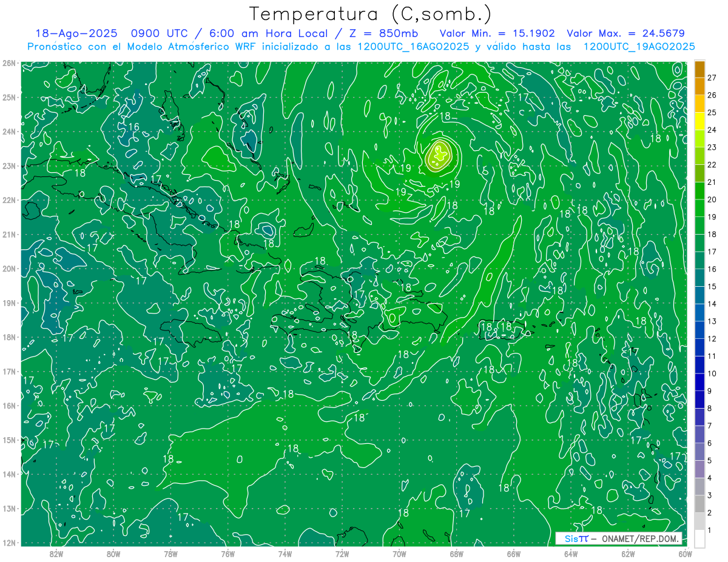Click the color scale value "27"
The image size is (728, 562).
point(712,78)
